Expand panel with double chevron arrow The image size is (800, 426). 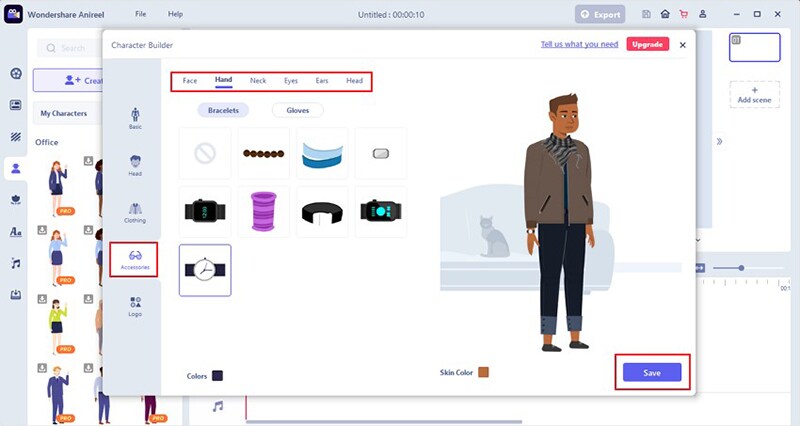719,141
